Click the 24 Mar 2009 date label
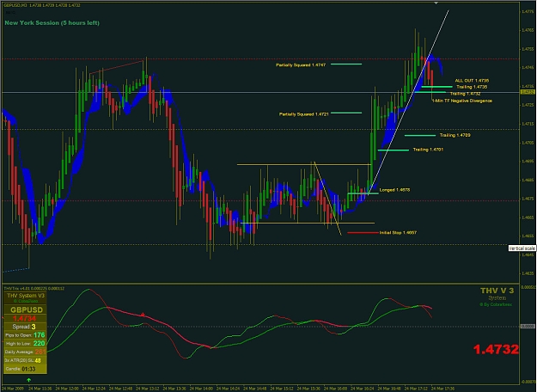This screenshot has width=537, height=392. tap(14, 389)
